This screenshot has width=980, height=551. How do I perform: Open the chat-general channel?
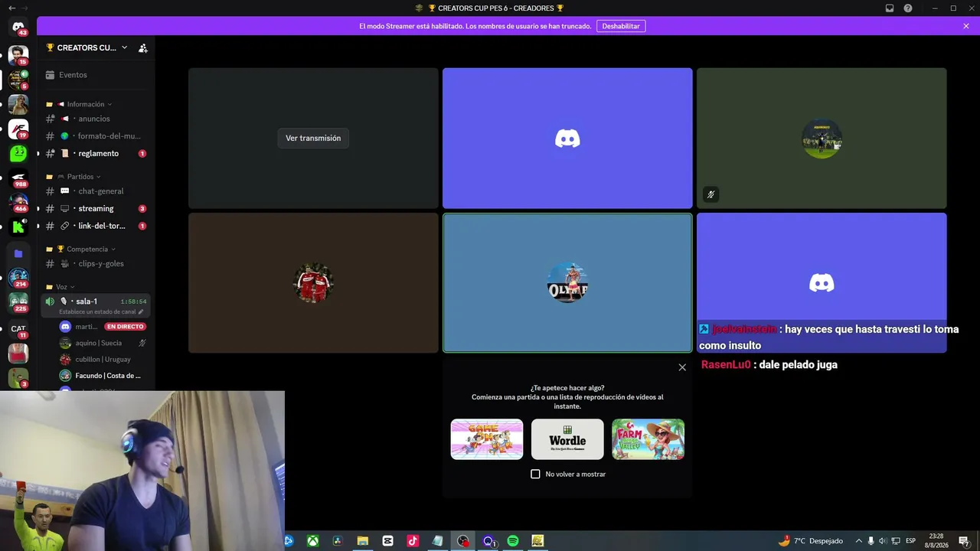(x=96, y=191)
